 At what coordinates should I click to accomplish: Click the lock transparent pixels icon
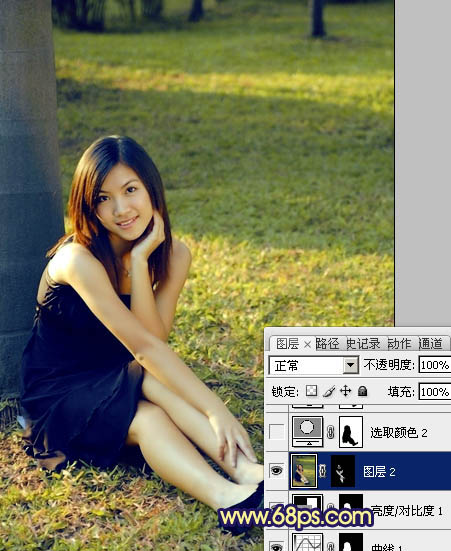[x=311, y=391]
